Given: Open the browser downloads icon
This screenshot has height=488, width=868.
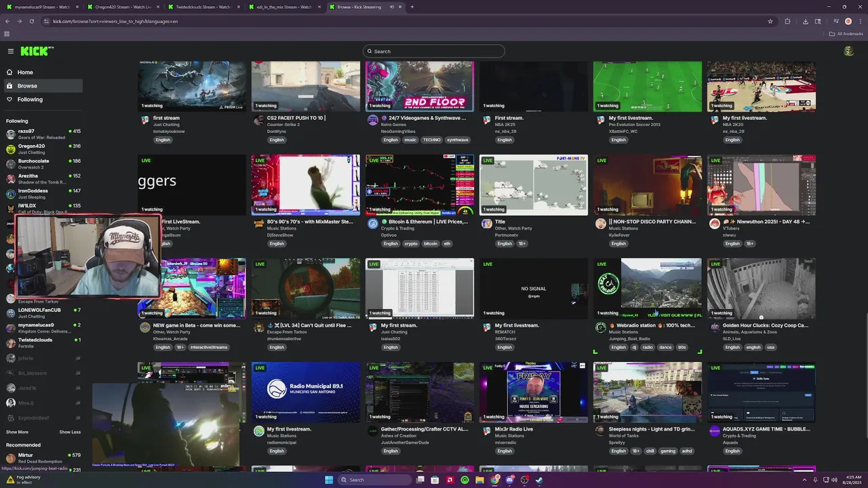Looking at the screenshot, I should click(x=805, y=21).
